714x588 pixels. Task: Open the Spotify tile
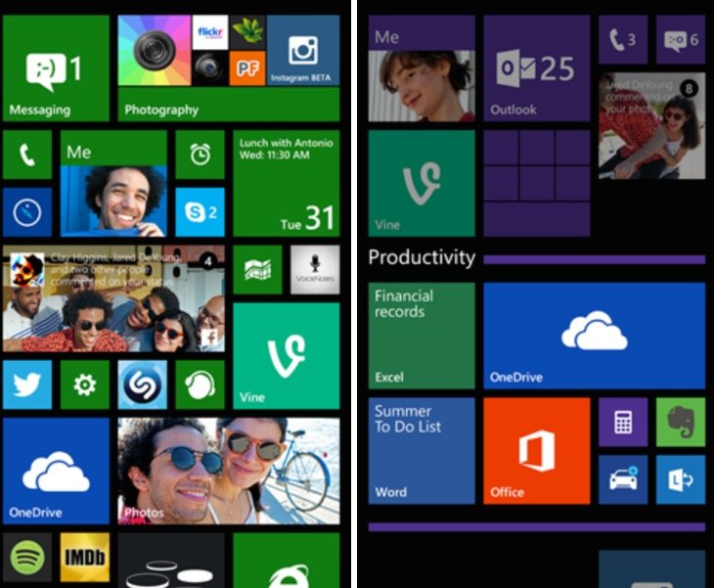coord(27,558)
